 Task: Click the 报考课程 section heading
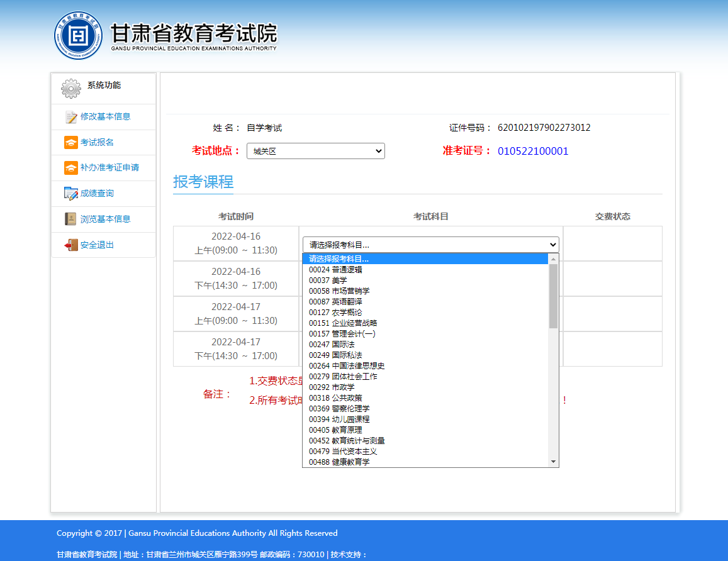coord(203,181)
